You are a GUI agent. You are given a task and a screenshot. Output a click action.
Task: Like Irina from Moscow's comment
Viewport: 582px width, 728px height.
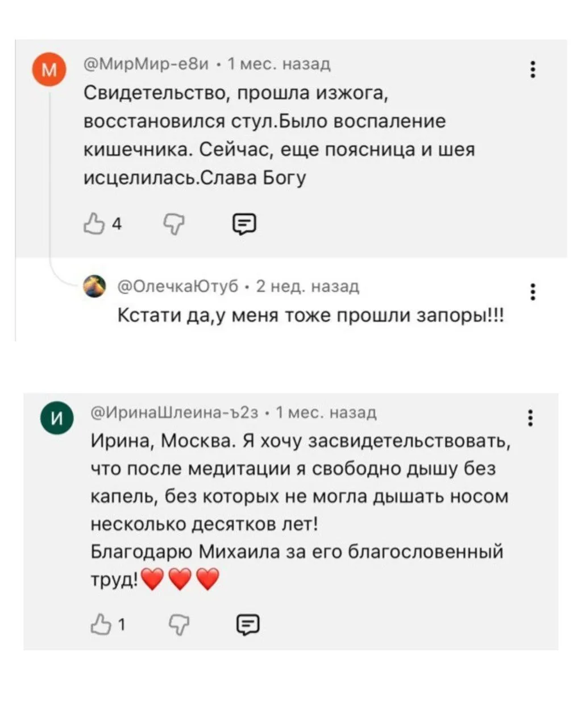101,625
